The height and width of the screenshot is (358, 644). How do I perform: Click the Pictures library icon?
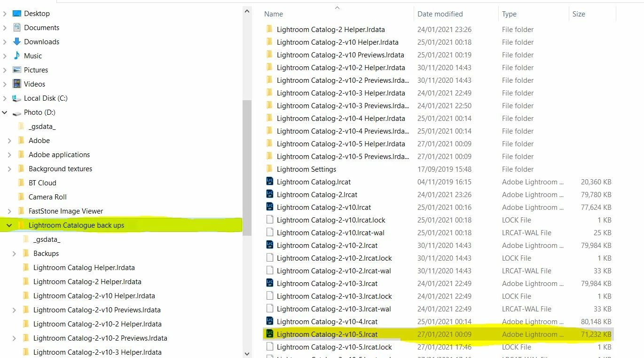coord(17,70)
